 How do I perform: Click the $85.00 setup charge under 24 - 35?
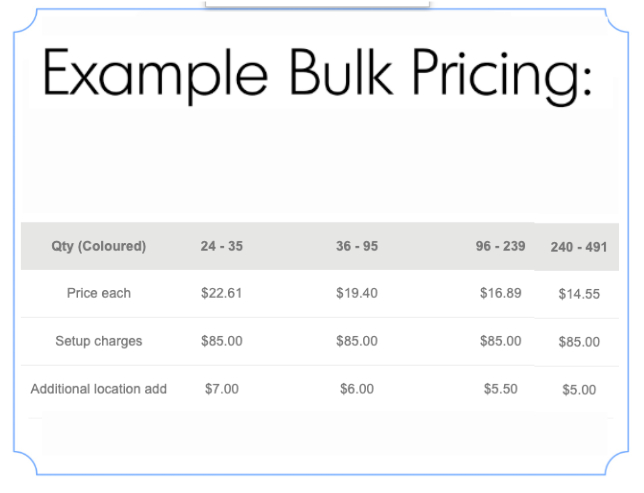coord(221,341)
